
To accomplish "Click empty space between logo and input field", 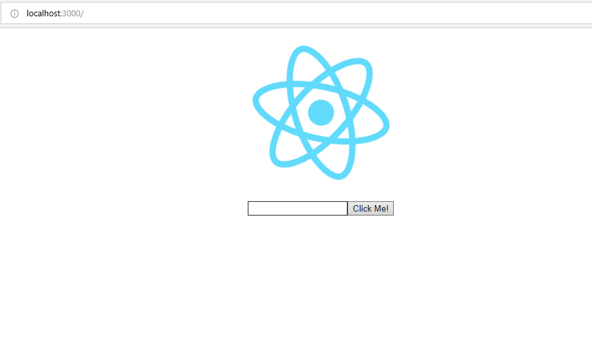I will point(321,191).
